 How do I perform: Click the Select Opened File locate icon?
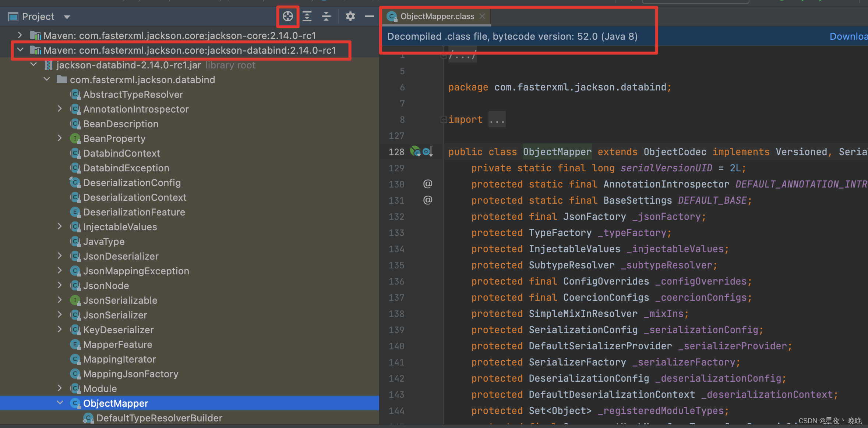coord(288,16)
